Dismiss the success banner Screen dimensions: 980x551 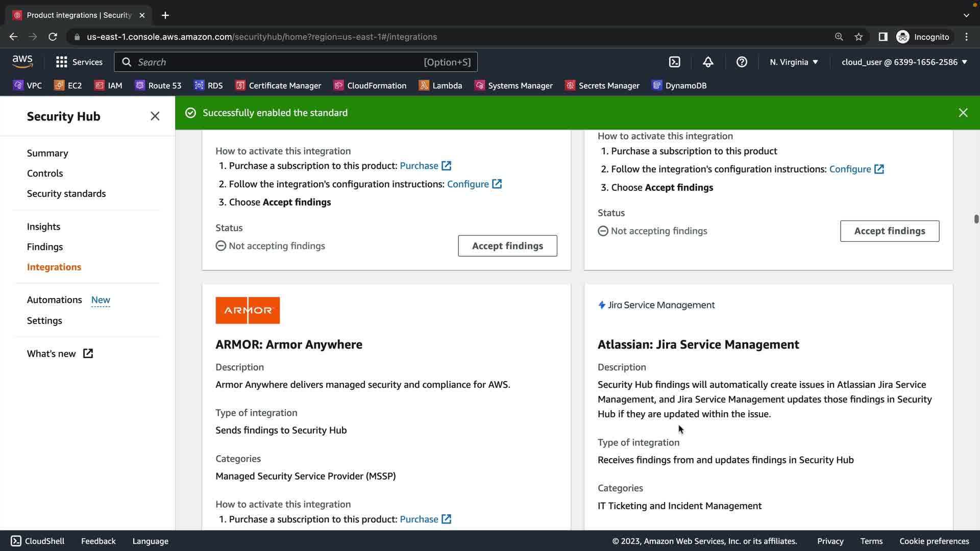[x=963, y=113]
